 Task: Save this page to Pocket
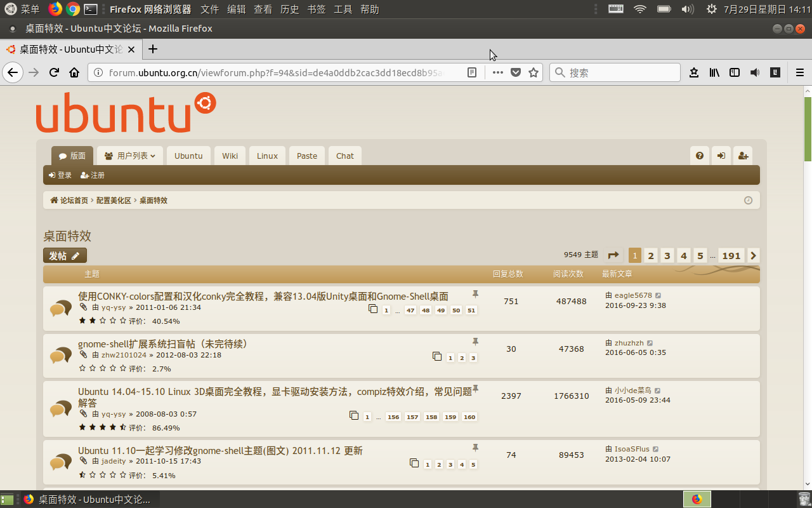pos(516,72)
